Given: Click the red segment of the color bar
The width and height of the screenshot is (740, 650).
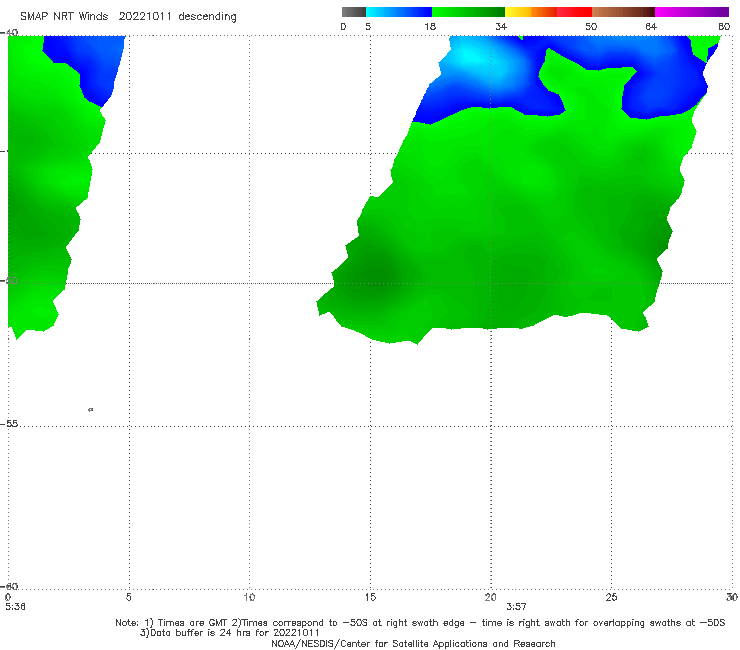Looking at the screenshot, I should coord(574,12).
